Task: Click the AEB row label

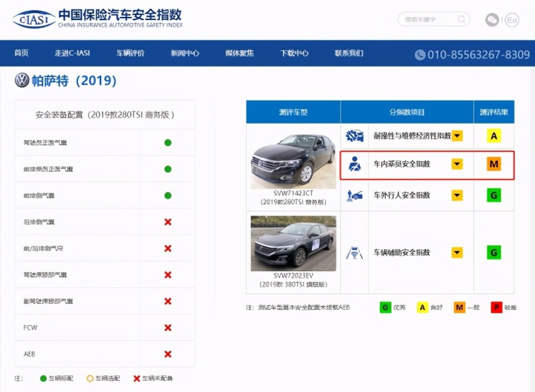Action: click(x=30, y=354)
